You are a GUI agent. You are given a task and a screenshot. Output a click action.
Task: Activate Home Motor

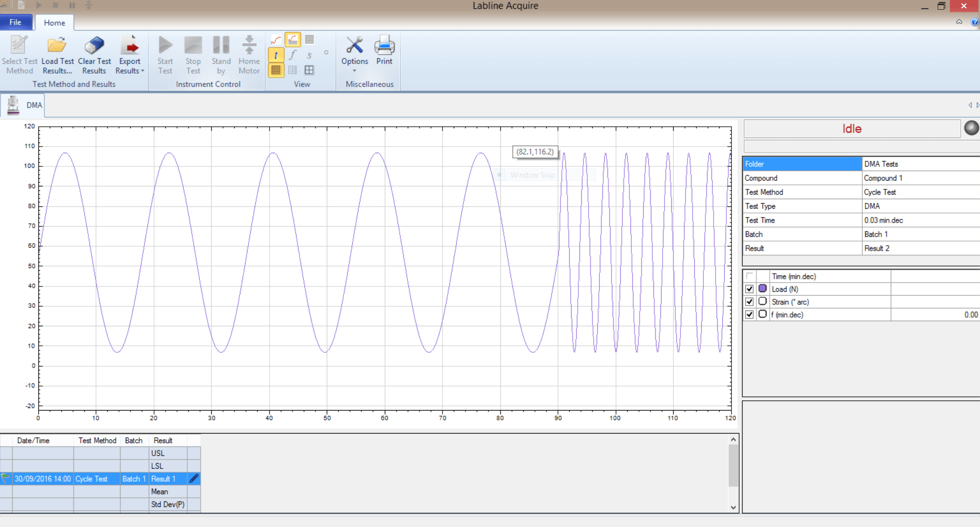coord(249,54)
